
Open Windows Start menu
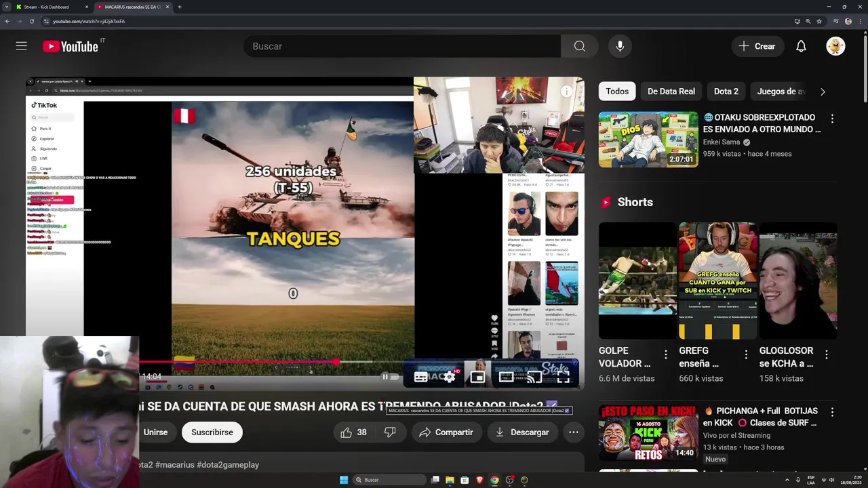pyautogui.click(x=344, y=480)
